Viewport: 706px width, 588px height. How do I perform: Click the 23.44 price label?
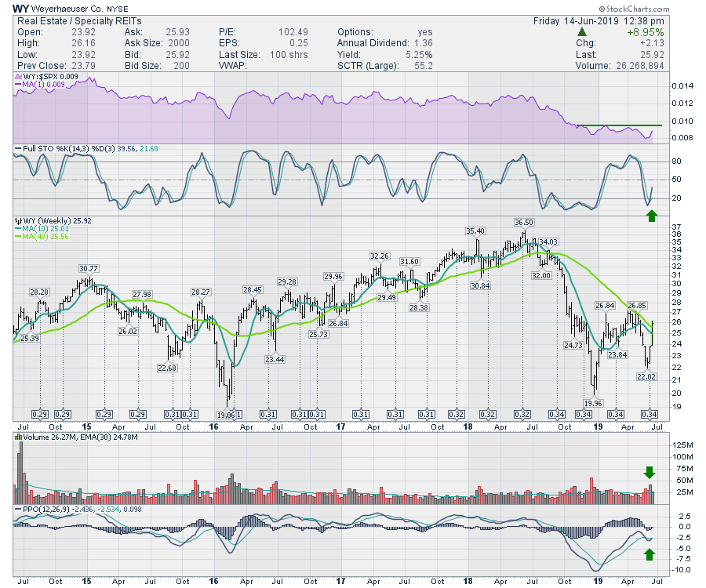coord(275,359)
